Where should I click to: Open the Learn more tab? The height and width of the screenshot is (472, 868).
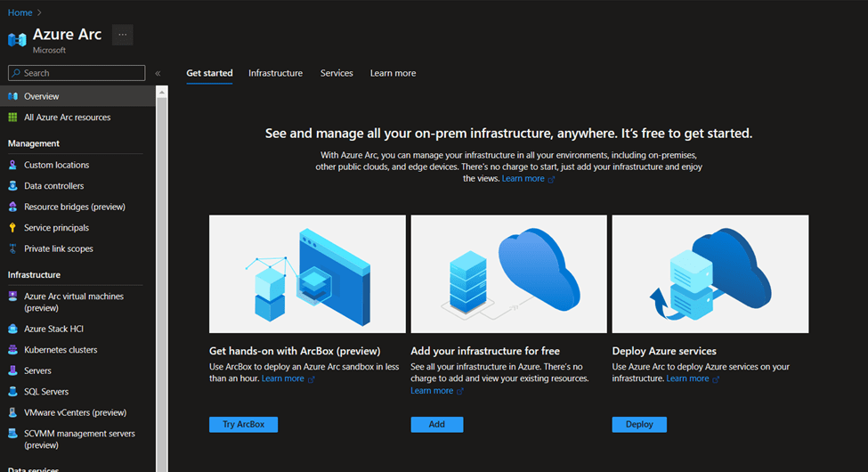click(x=393, y=73)
